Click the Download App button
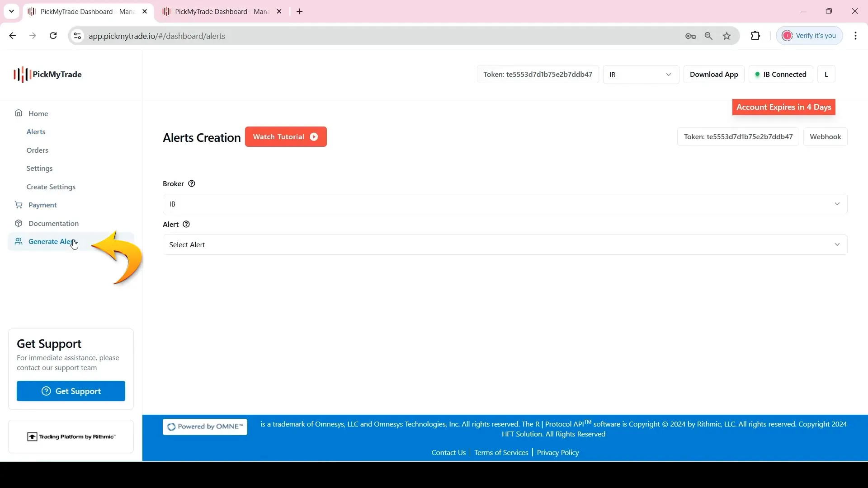868x488 pixels. (x=714, y=75)
